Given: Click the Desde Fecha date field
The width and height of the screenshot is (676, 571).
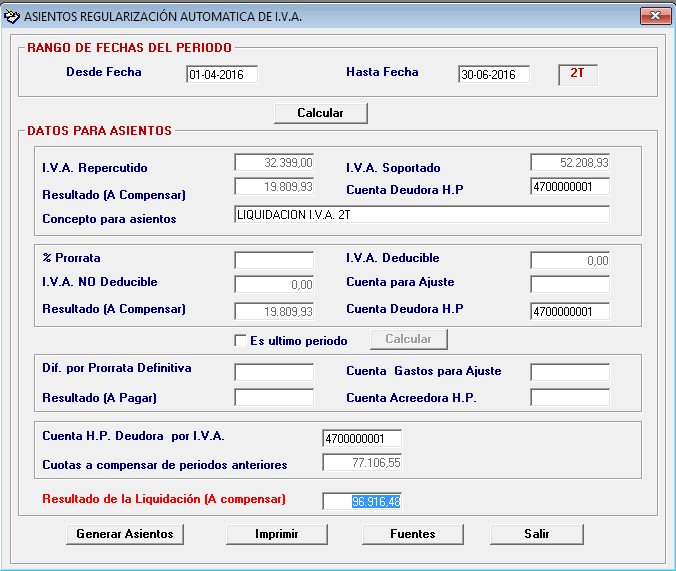Looking at the screenshot, I should pyautogui.click(x=222, y=74).
